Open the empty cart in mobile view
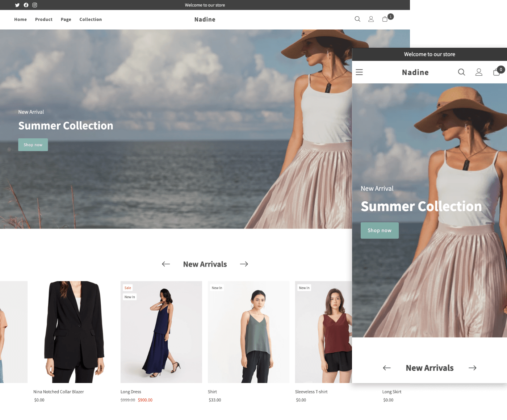This screenshot has height=420, width=507. [x=496, y=72]
